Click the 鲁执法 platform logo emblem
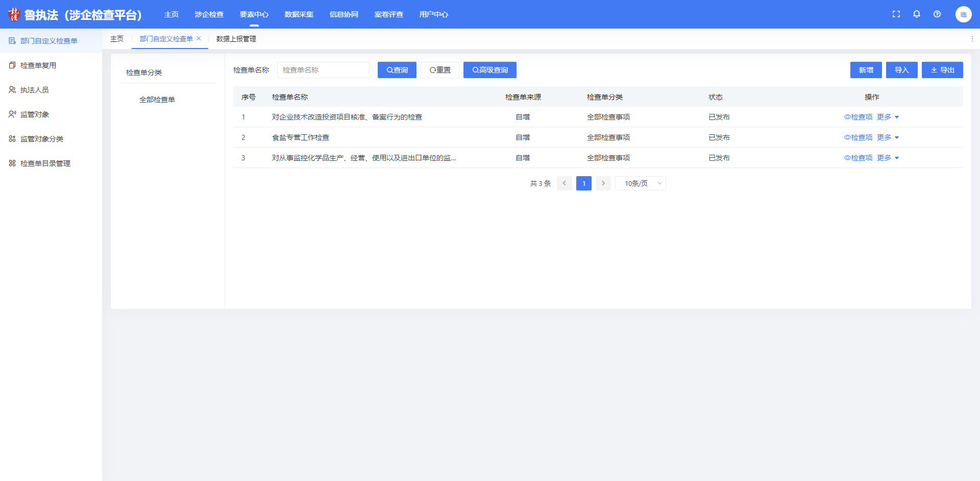This screenshot has height=481, width=980. pyautogui.click(x=14, y=14)
